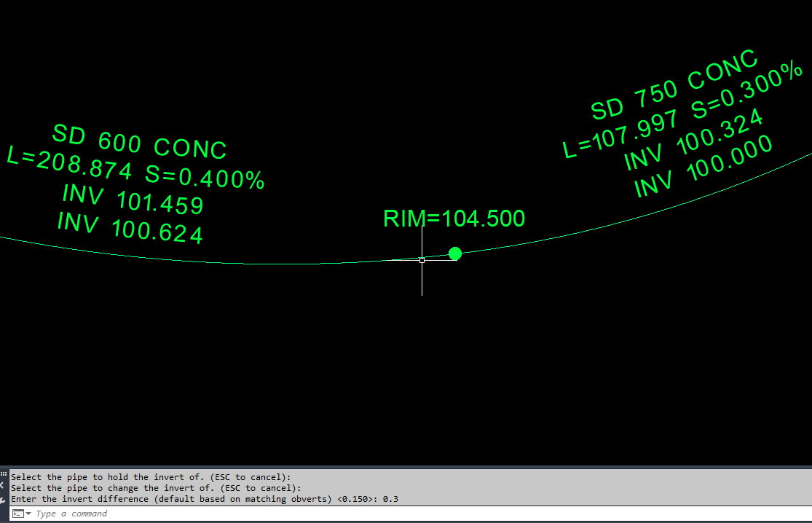This screenshot has height=523, width=812.
Task: Click 'Select the pipe to hold' history line
Action: click(x=151, y=477)
